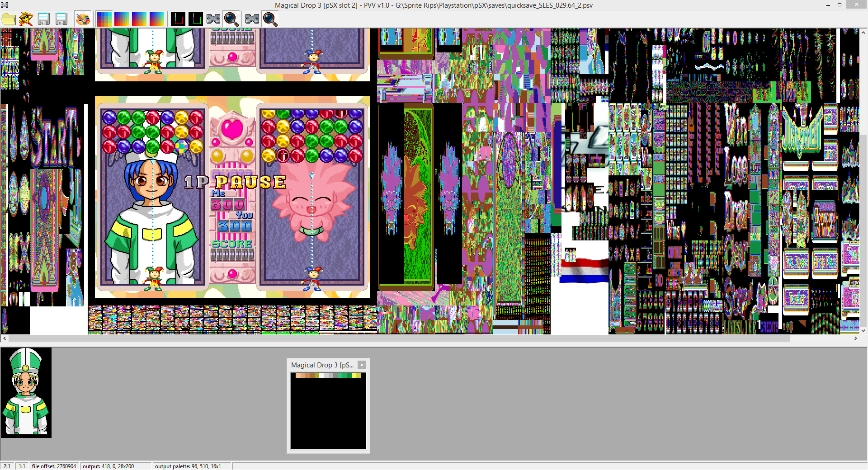Select the smooth gradient color mode icon
This screenshot has width=868, height=470.
click(x=157, y=19)
